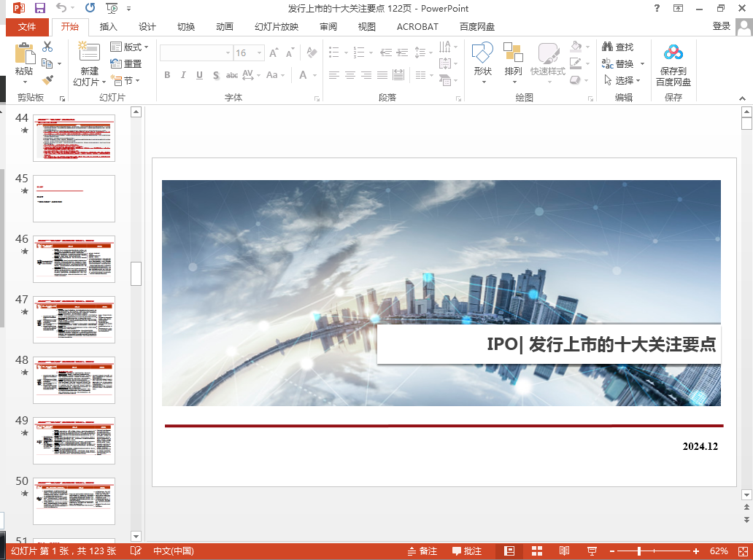Toggle Strikethrough abc button

pos(232,75)
